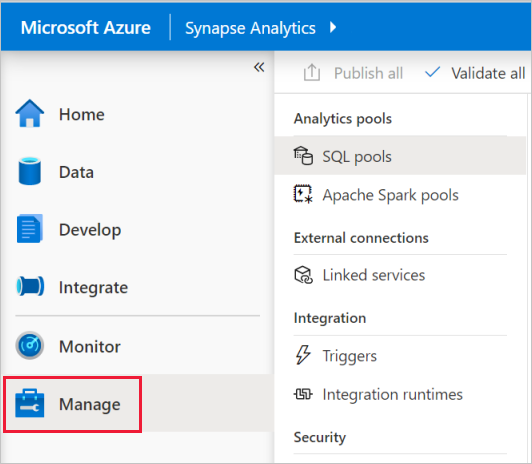
Task: Click the Integration runtimes icon
Action: point(303,394)
